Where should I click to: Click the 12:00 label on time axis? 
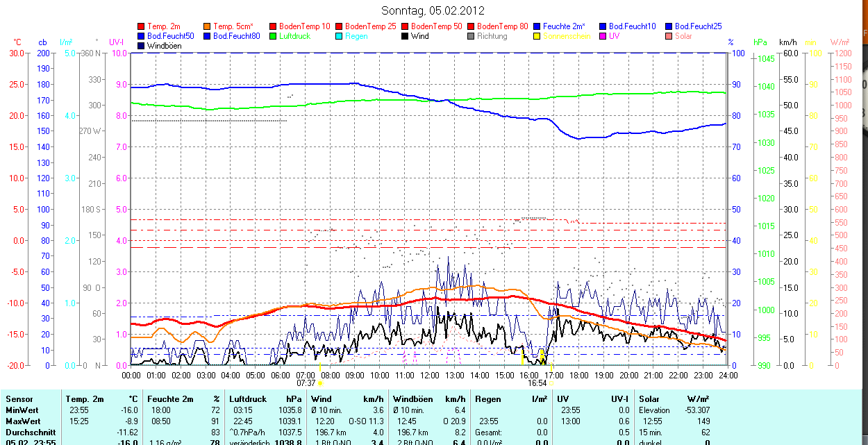point(430,375)
